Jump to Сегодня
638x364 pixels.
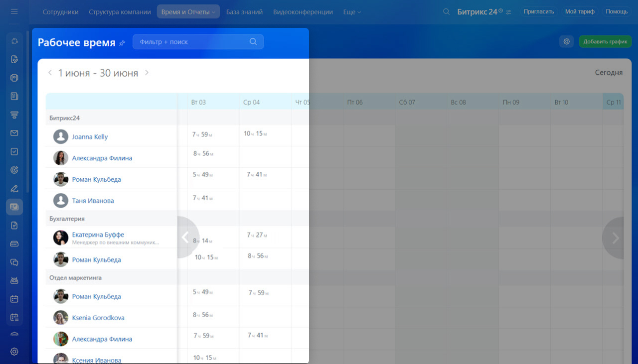(x=609, y=73)
